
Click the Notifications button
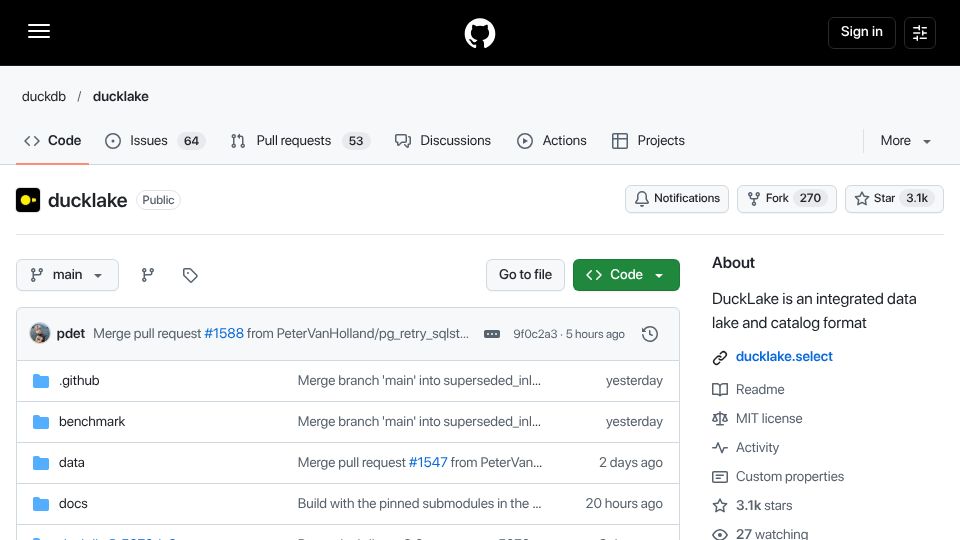click(x=677, y=198)
